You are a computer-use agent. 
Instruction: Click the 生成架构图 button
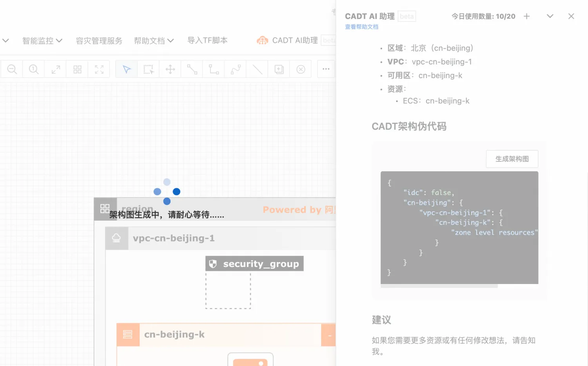[x=512, y=159]
